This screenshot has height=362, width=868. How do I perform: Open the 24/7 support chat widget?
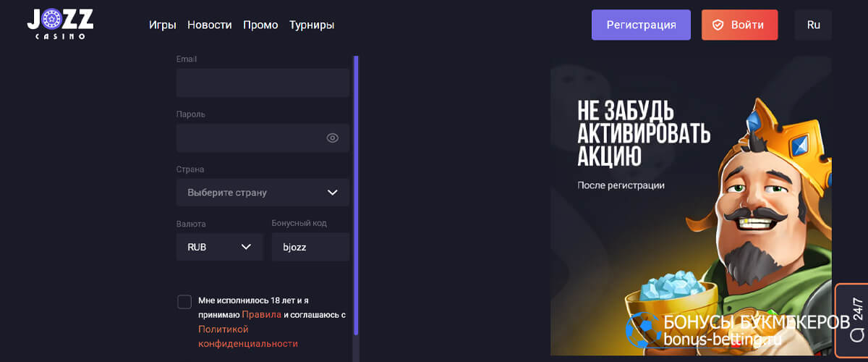(852, 321)
